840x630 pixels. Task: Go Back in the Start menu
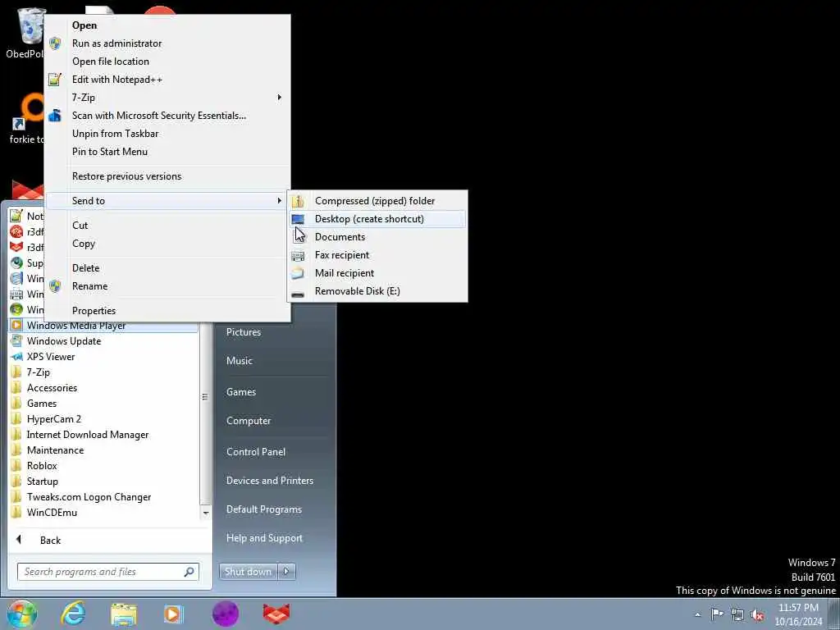coord(109,541)
